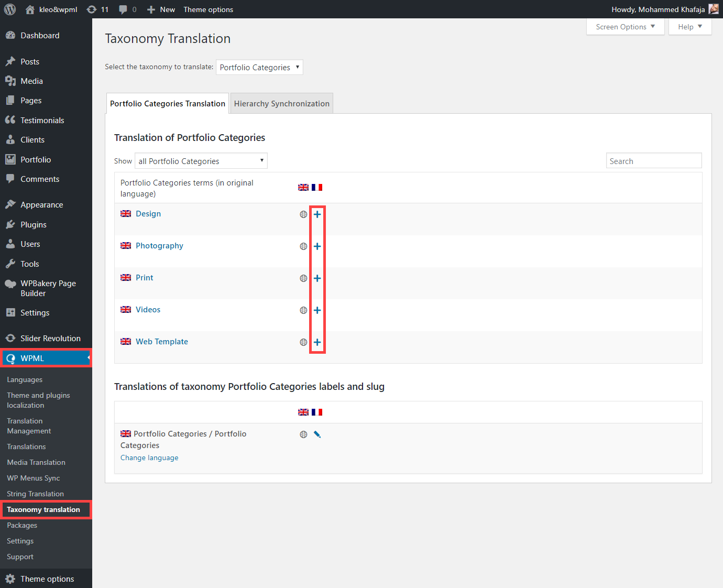Click the globe icon in Photography row

point(303,246)
